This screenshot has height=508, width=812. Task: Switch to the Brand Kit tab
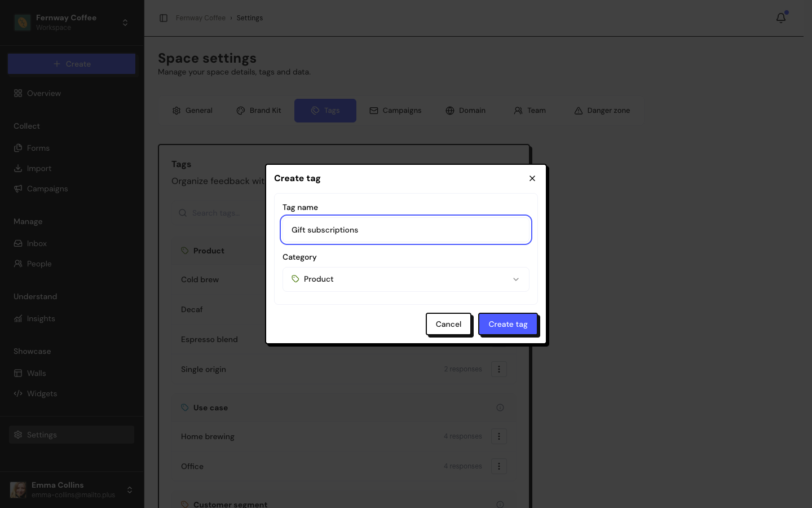(259, 111)
